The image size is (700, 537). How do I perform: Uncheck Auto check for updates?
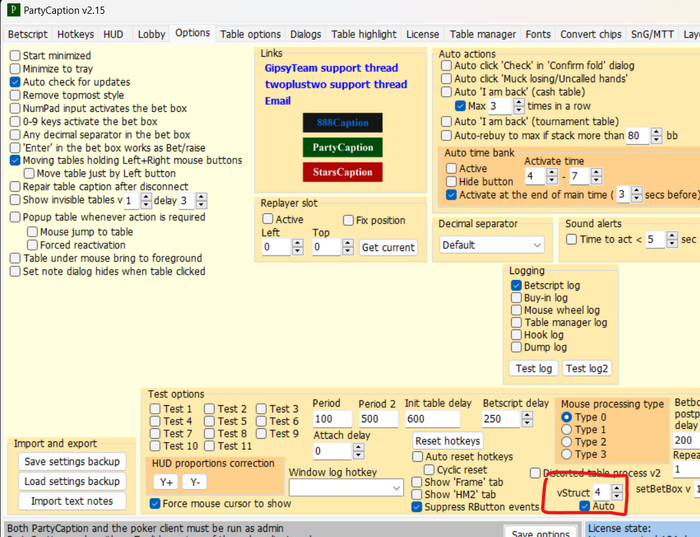[16, 82]
